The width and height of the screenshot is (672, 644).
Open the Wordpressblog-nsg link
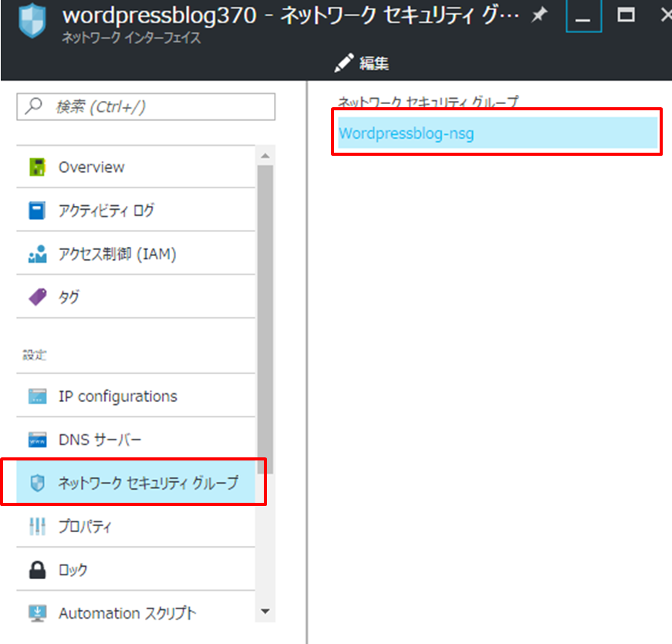[407, 133]
